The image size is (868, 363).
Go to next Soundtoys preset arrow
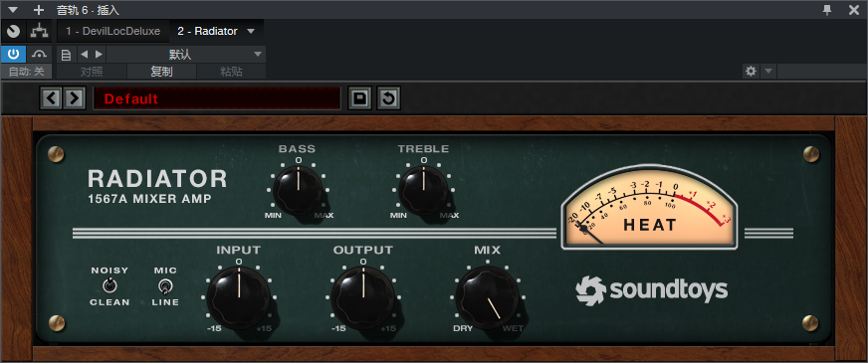pyautogui.click(x=75, y=98)
